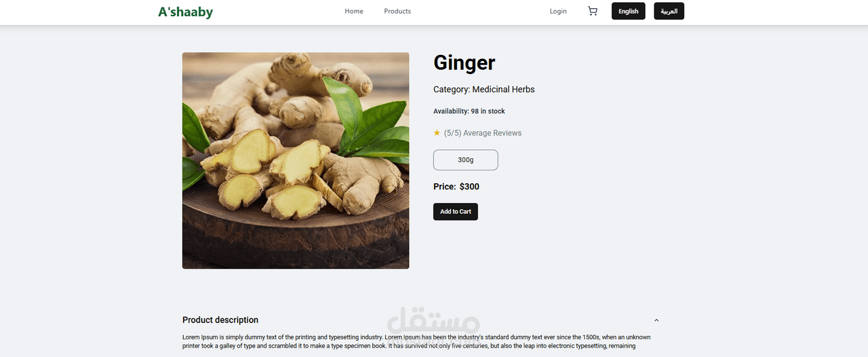Click the (5/5) rating score

tap(452, 133)
